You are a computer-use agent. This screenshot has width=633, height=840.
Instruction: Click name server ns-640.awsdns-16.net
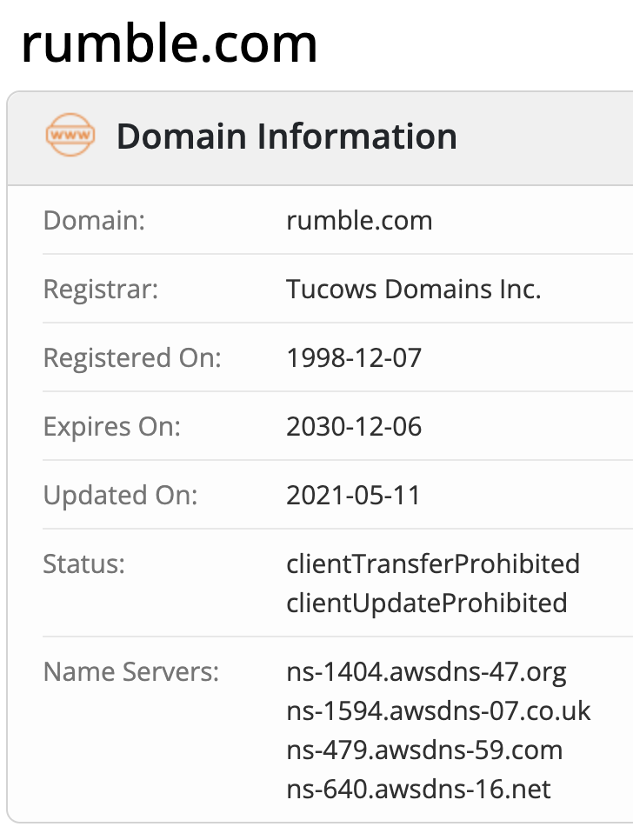(x=419, y=789)
